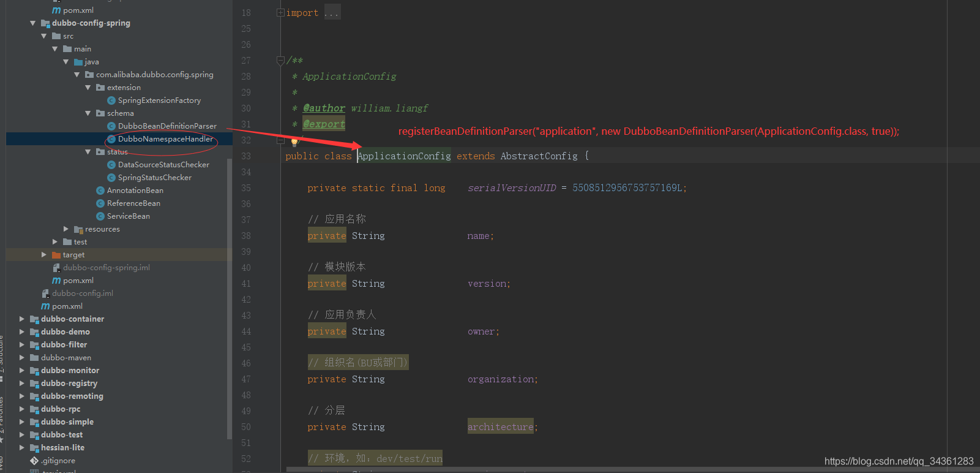Click the dubbo-container module folder icon
Viewport: 980px width, 473px height.
coord(34,319)
